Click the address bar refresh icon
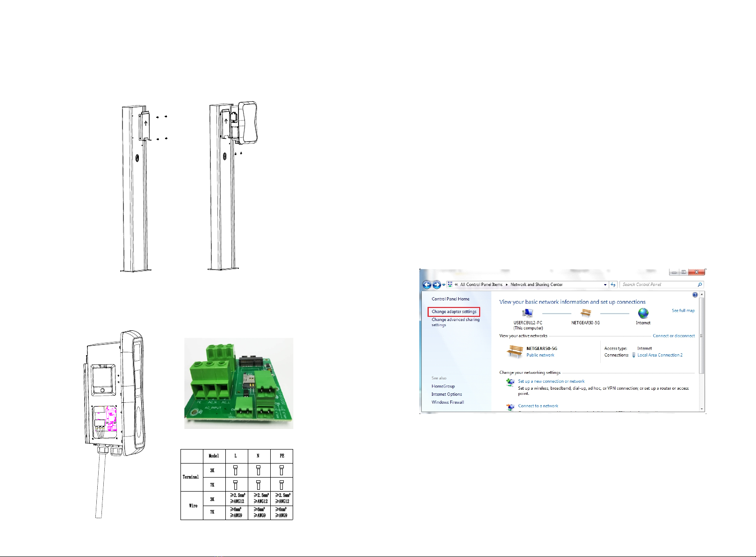This screenshot has width=756, height=557. coord(613,285)
